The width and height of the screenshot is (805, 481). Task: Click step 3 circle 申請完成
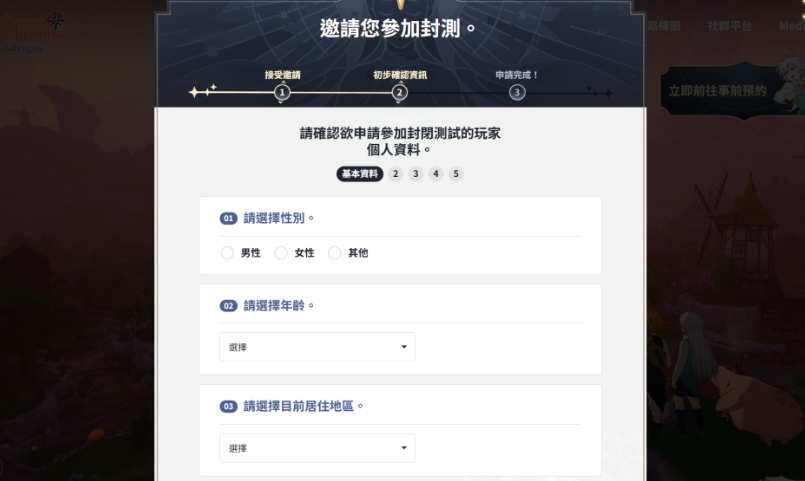pos(517,92)
